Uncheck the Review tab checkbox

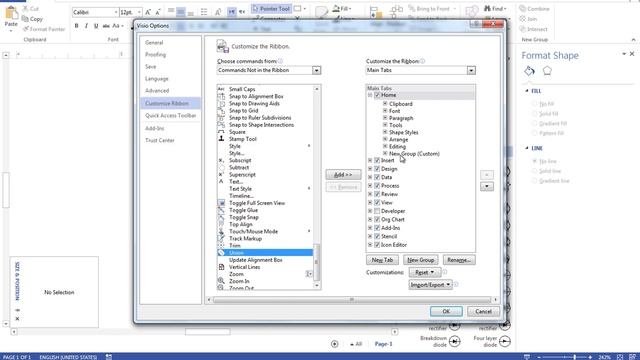377,194
